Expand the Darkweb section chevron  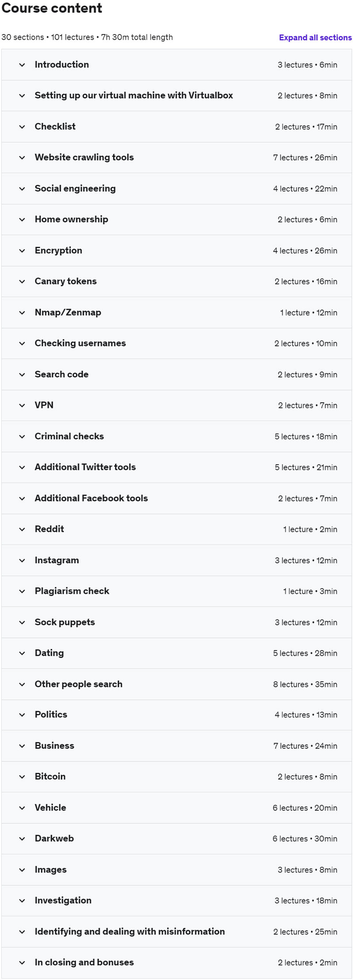[x=22, y=838]
